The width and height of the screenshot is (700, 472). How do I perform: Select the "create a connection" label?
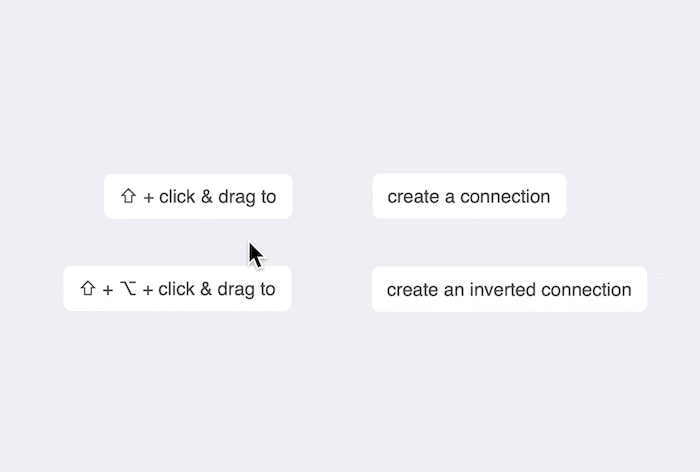(x=469, y=196)
